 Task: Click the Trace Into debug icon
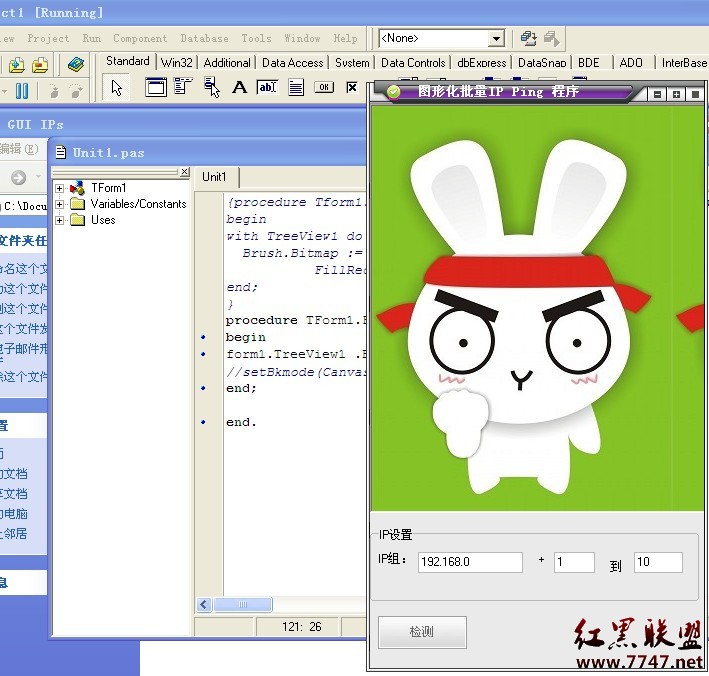(x=54, y=91)
